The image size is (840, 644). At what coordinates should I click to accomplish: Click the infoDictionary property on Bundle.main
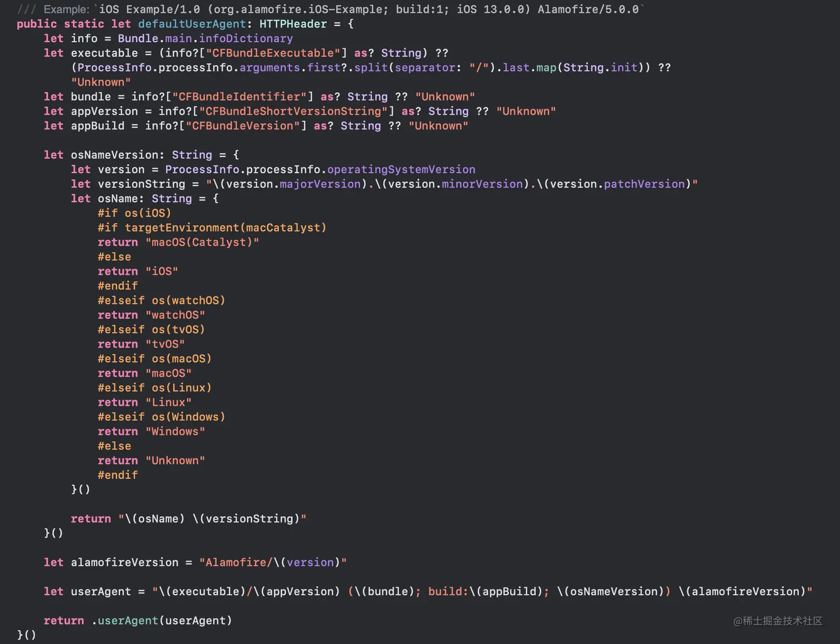246,38
